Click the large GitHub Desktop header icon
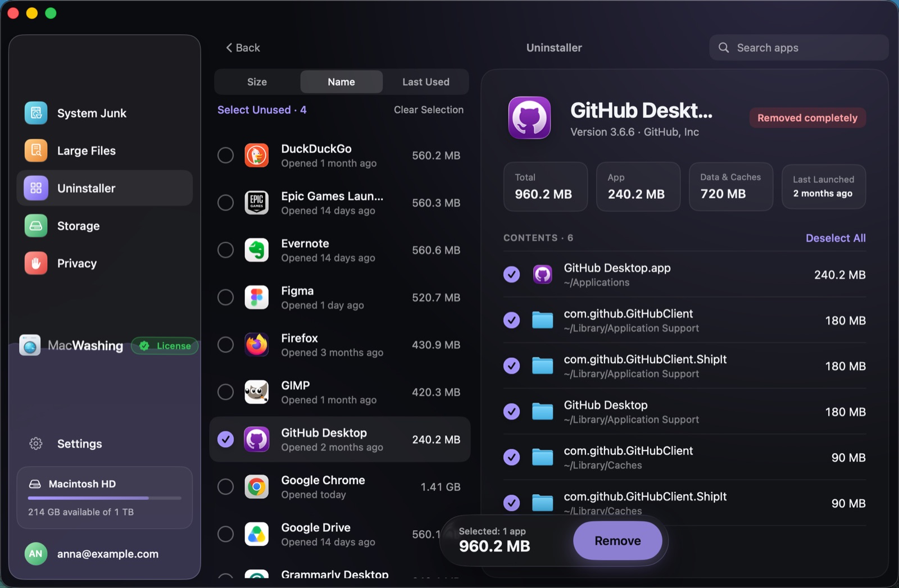 click(530, 118)
